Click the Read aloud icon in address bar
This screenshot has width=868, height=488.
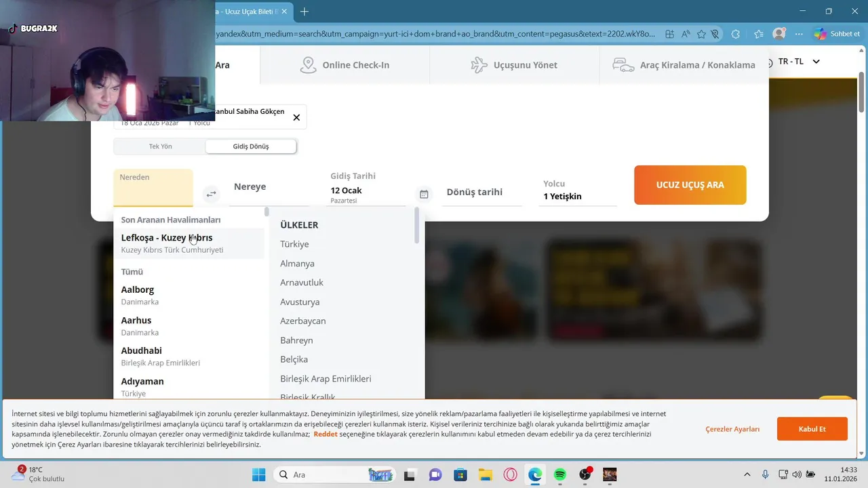point(686,34)
